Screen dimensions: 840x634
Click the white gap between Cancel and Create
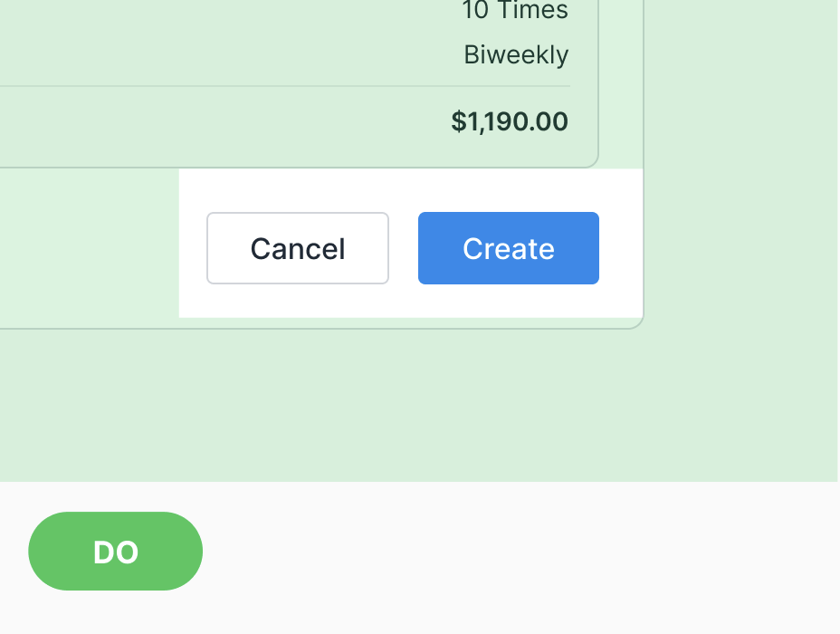(404, 248)
